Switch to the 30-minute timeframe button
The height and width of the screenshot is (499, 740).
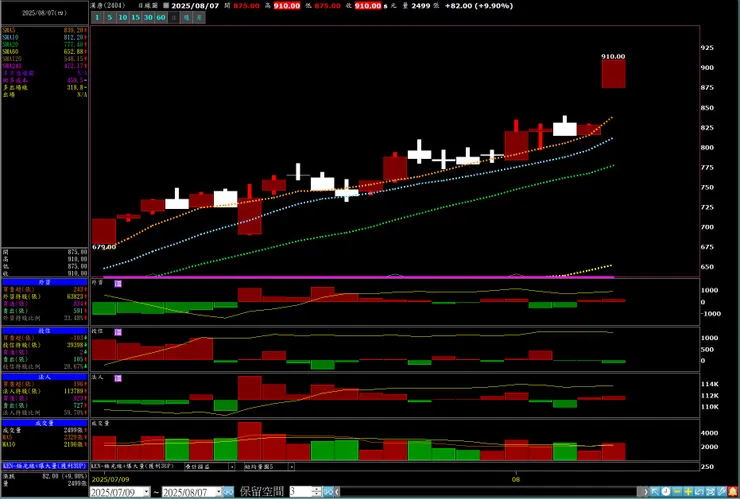point(148,17)
